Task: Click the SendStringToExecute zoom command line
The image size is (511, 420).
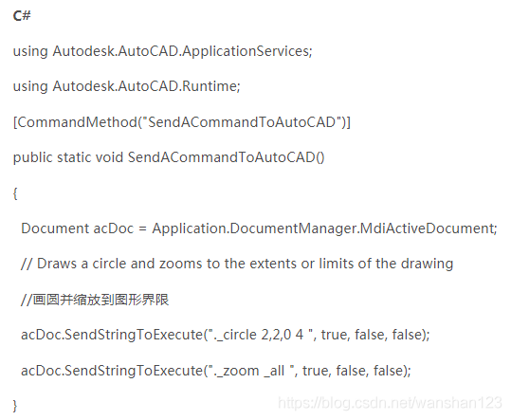Action: point(216,371)
